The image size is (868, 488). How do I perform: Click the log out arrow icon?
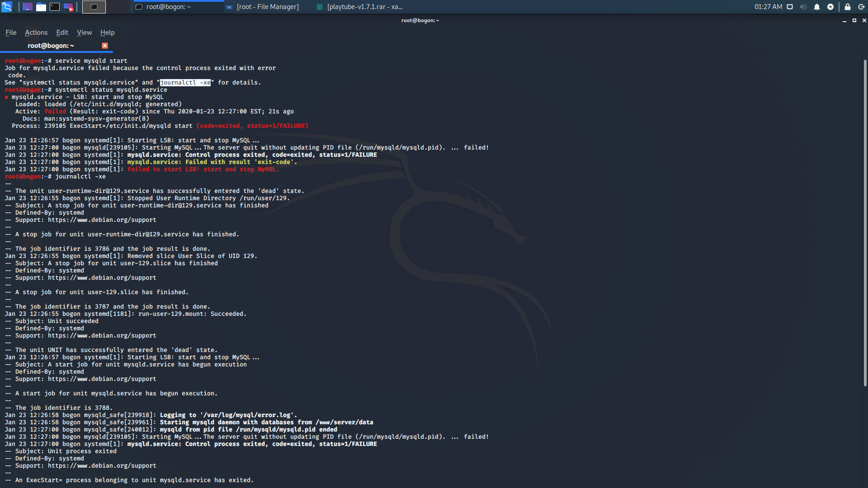click(861, 7)
